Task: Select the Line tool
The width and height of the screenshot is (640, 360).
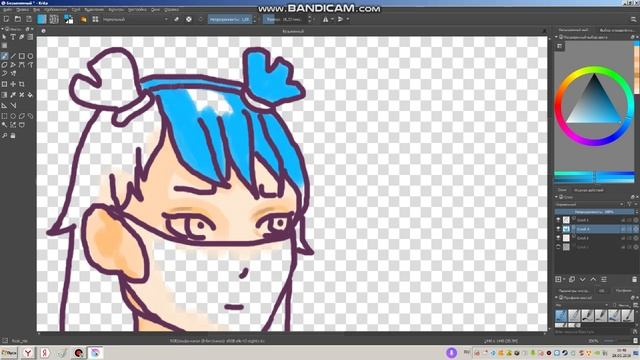Action: click(13, 56)
